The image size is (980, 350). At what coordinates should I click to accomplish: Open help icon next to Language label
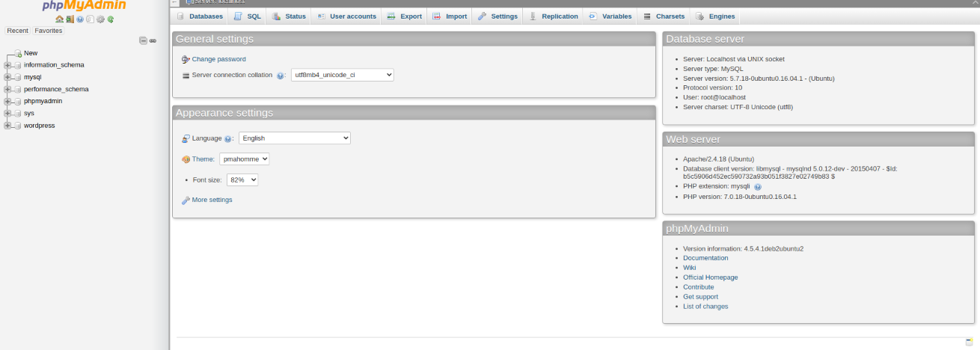pyautogui.click(x=227, y=139)
